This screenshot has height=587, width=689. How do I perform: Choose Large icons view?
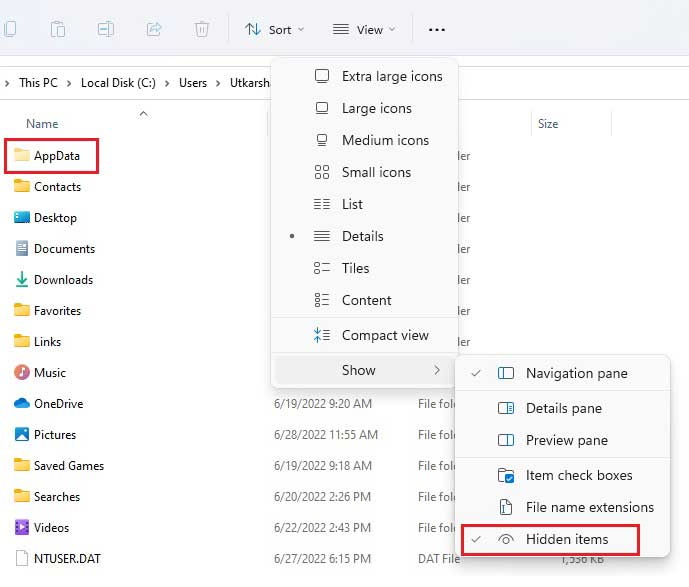[x=365, y=108]
